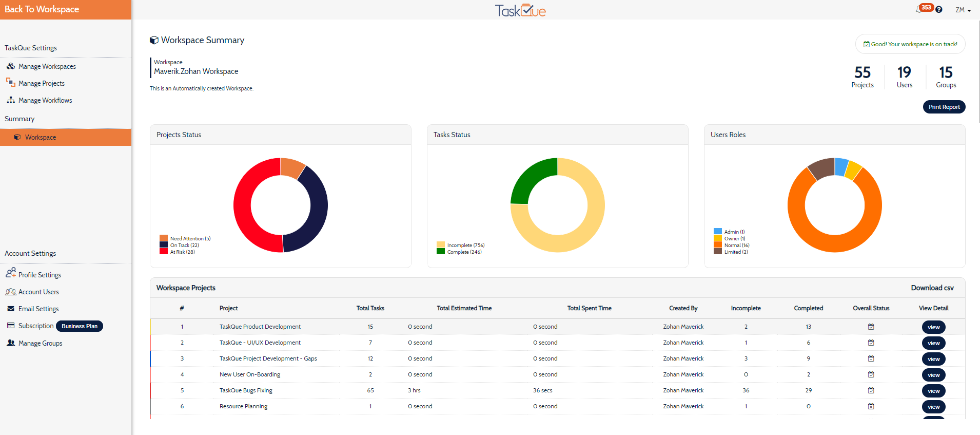Toggle the At Risk legend swatch
The height and width of the screenshot is (435, 980).
(x=164, y=252)
